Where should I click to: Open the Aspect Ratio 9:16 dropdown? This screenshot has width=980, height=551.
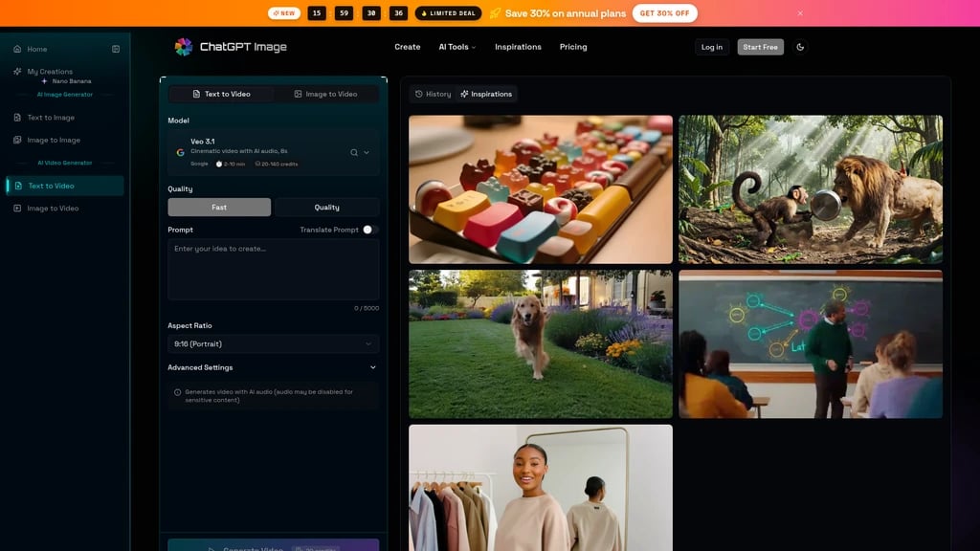point(273,343)
